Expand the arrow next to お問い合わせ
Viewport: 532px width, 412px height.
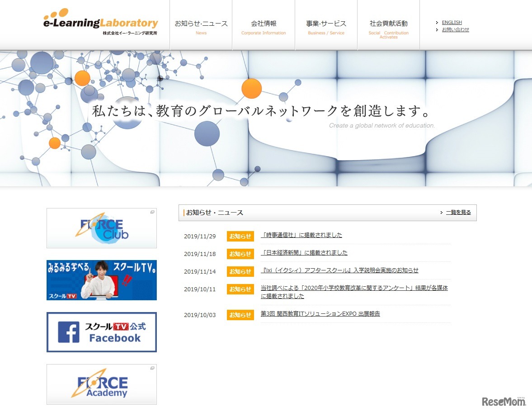(436, 29)
